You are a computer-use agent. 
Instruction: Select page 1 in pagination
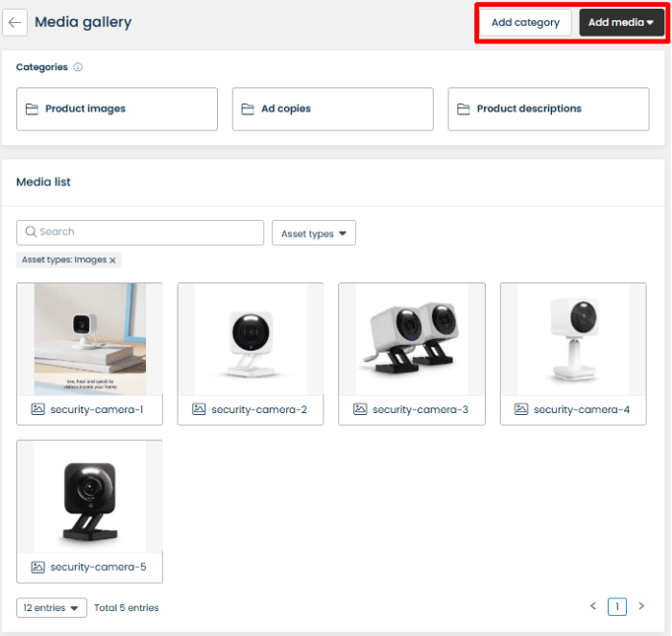point(617,606)
